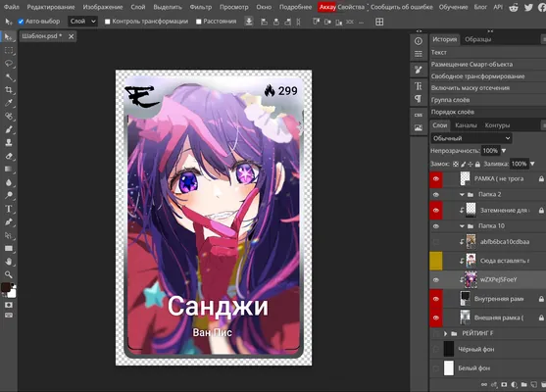Select the Rectangular Marquee tool
Screen dimensions: 546x392
(9, 51)
